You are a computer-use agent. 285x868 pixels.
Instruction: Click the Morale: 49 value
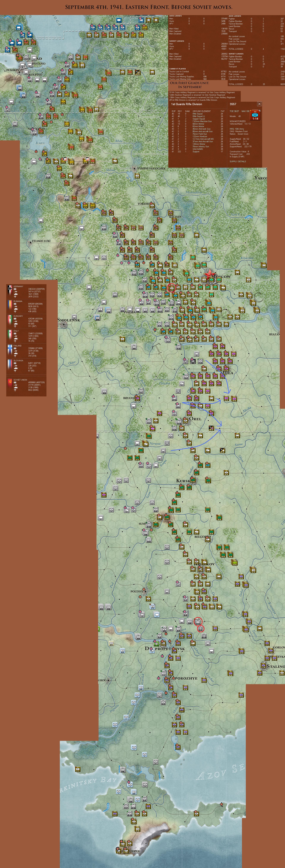tap(235, 116)
